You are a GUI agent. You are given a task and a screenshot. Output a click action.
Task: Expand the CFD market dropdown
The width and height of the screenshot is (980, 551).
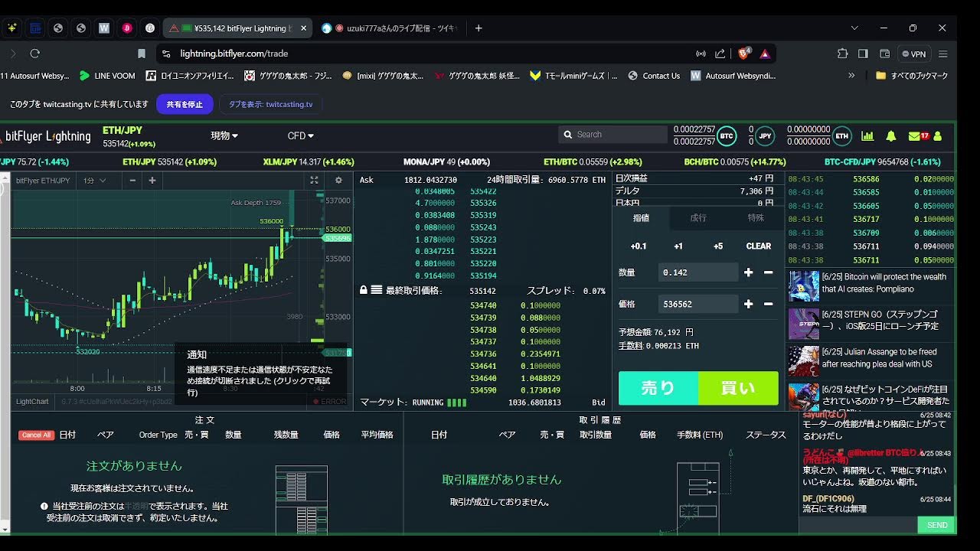[301, 135]
